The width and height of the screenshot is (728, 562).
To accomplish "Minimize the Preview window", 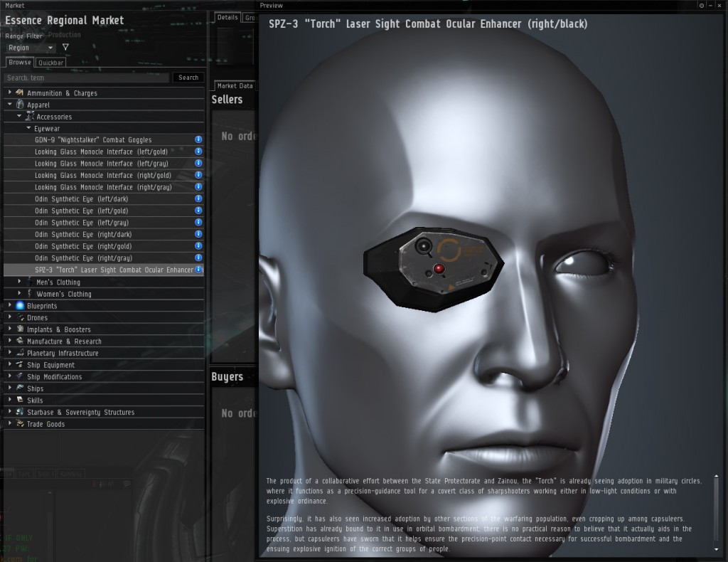I will pyautogui.click(x=710, y=6).
